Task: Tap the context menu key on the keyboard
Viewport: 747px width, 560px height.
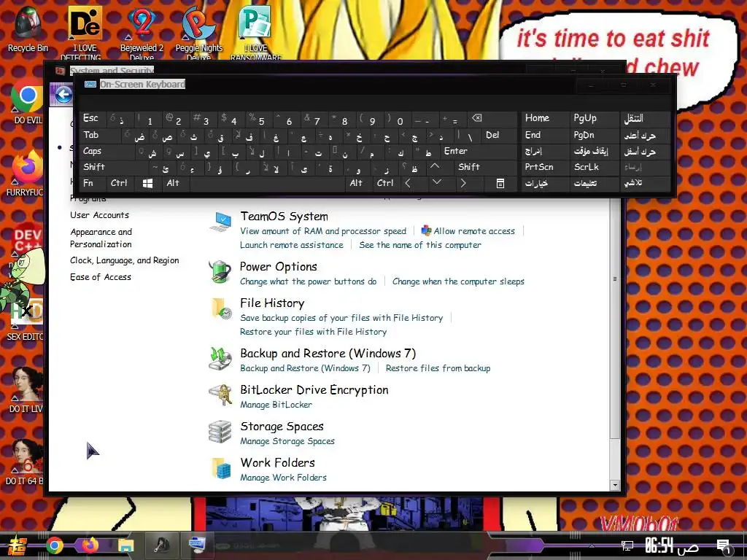Action: coord(500,183)
